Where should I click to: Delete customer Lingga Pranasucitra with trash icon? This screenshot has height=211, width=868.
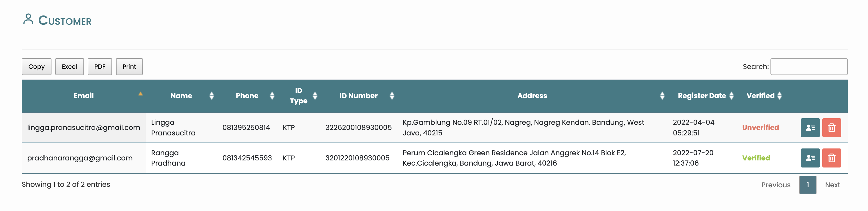click(831, 128)
